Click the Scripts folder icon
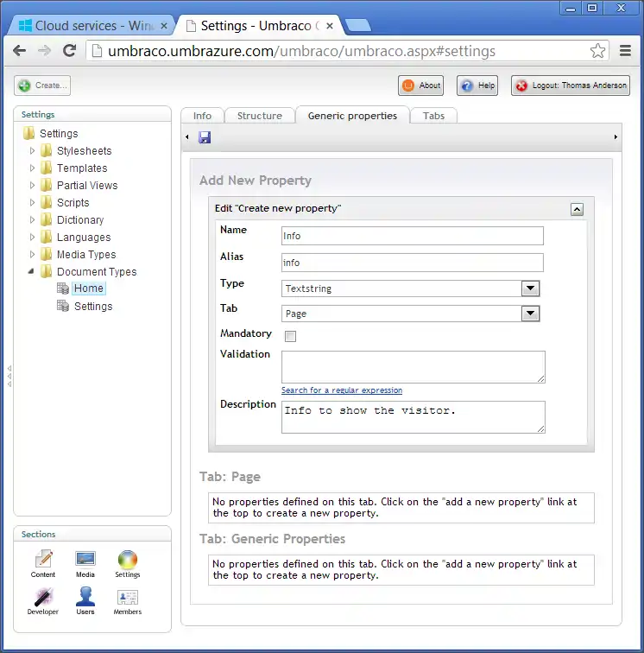The image size is (644, 653). pyautogui.click(x=47, y=202)
